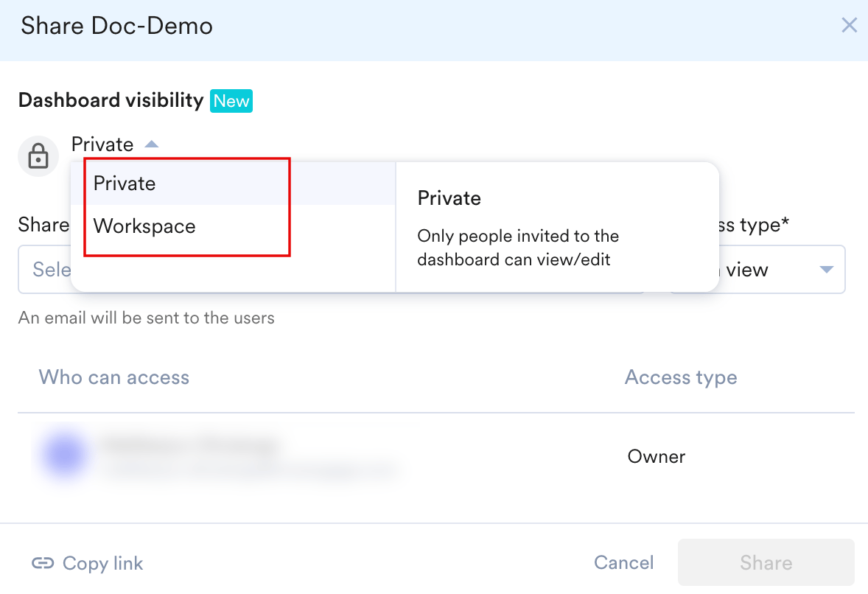
Task: Click the Cancel button
Action: [x=623, y=562]
